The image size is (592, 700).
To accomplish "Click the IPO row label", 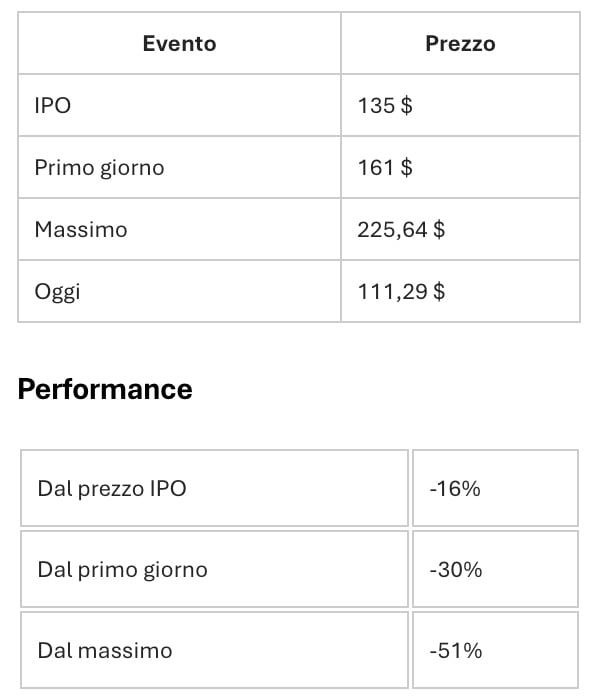I will [x=53, y=106].
